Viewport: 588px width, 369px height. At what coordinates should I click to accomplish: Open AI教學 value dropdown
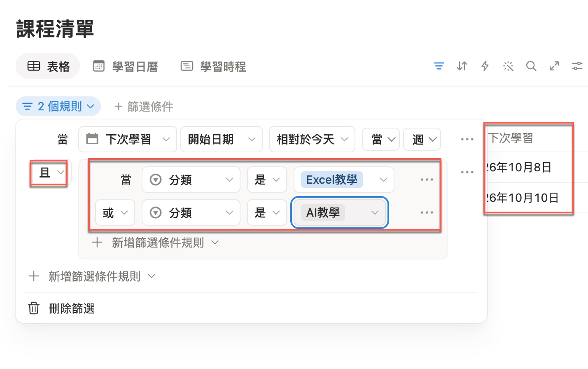[340, 213]
